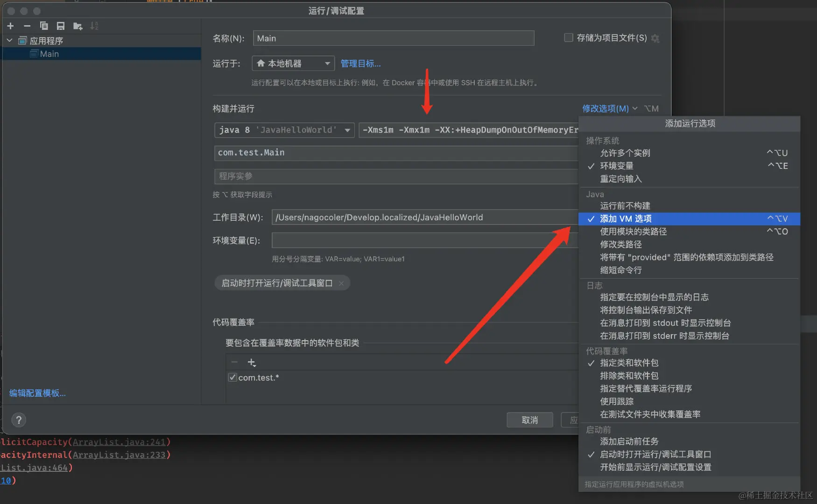
Task: Click the VM options field with -Xms1m
Action: pos(469,130)
